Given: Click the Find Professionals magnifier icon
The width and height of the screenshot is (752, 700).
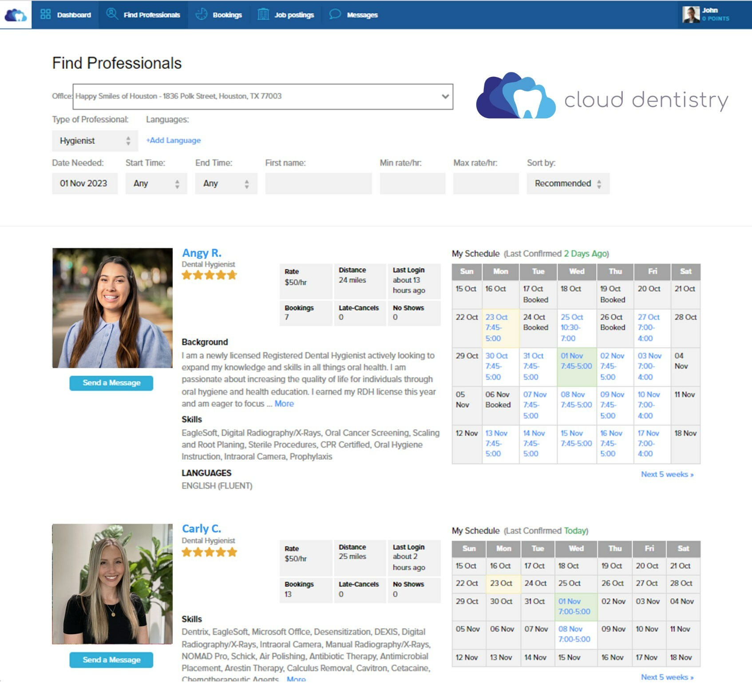Looking at the screenshot, I should [112, 14].
